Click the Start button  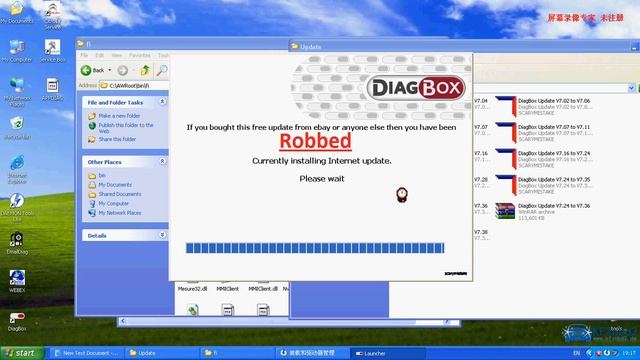22,353
